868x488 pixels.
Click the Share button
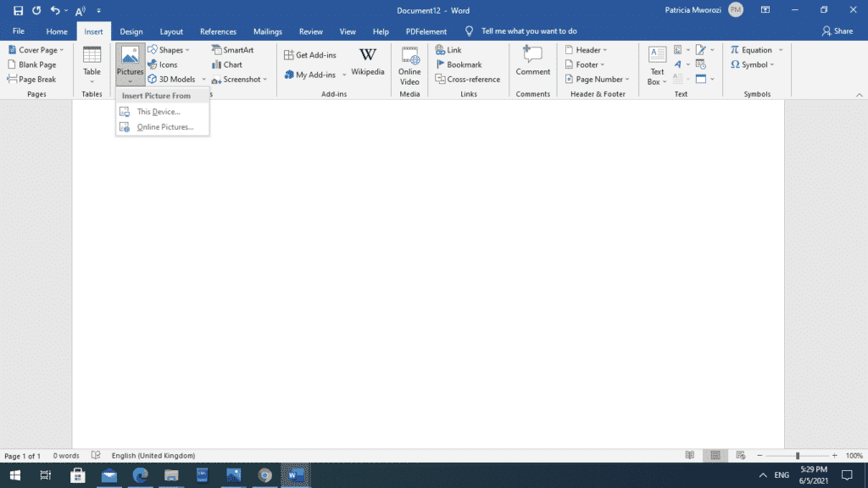coord(837,30)
